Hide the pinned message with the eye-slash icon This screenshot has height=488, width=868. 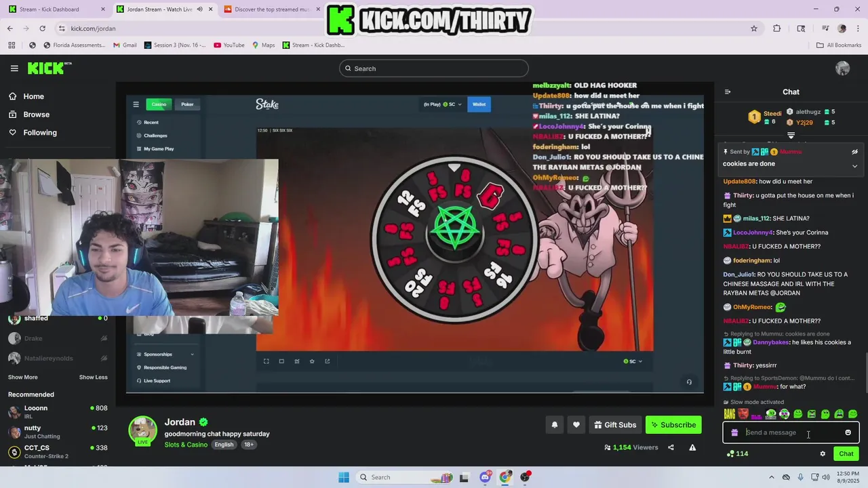pyautogui.click(x=854, y=152)
